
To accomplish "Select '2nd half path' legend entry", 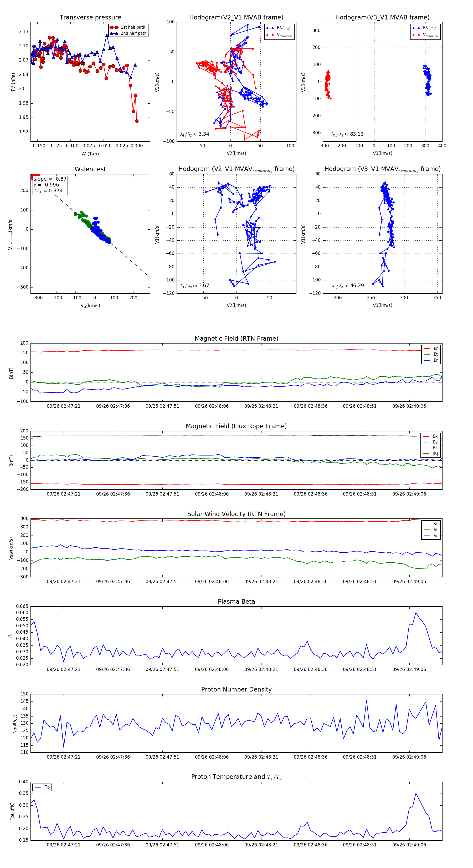I will coord(128,33).
